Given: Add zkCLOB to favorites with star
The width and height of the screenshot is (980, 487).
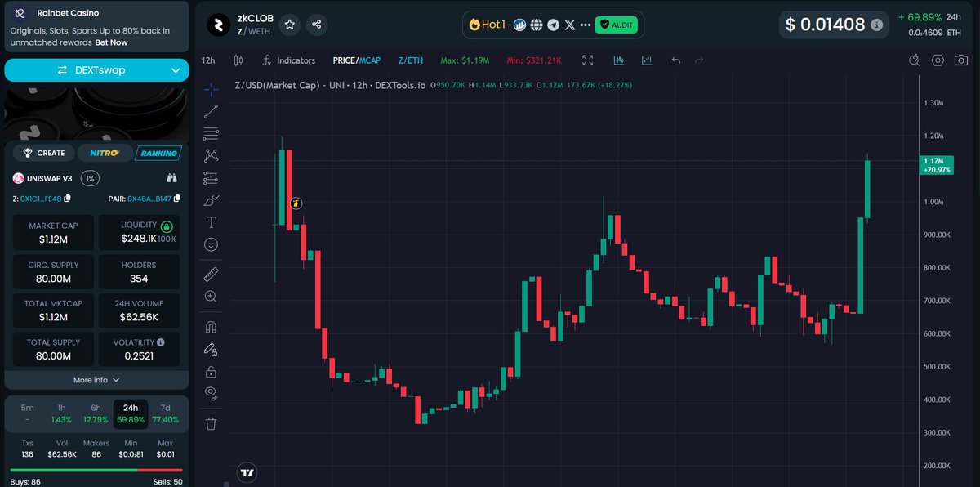Looking at the screenshot, I should click(289, 25).
